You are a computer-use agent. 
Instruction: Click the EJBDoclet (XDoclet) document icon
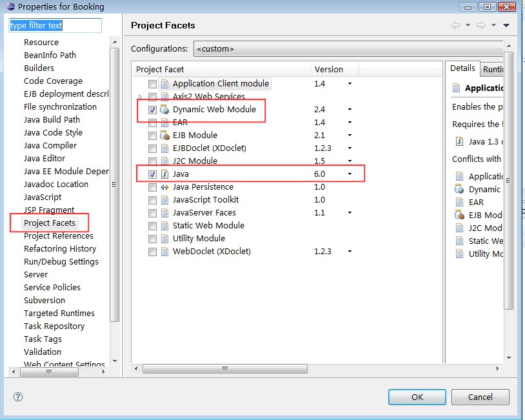[164, 148]
